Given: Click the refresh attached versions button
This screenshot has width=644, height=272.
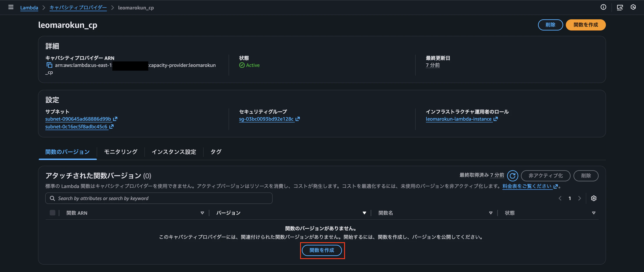Looking at the screenshot, I should coord(512,175).
